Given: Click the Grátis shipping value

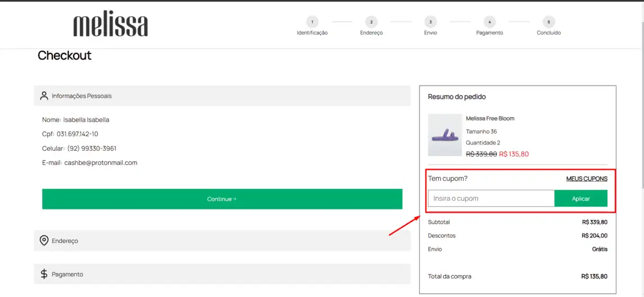Looking at the screenshot, I should 600,249.
